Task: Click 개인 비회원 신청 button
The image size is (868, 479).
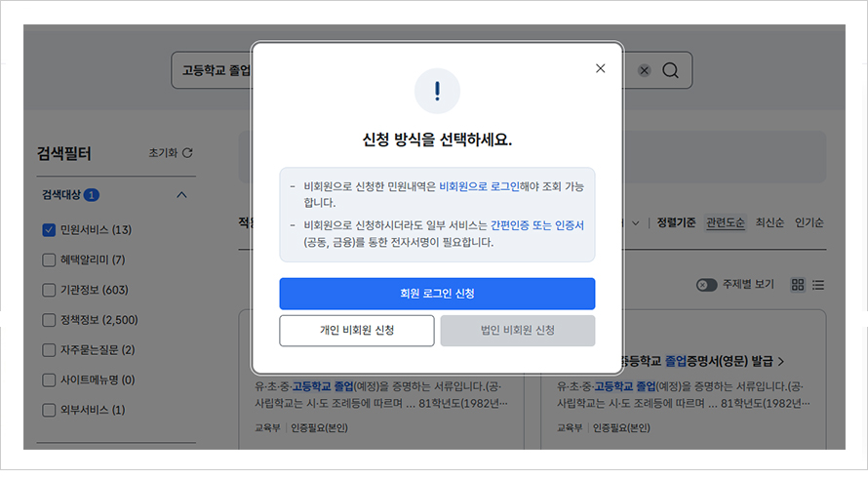Action: point(357,331)
